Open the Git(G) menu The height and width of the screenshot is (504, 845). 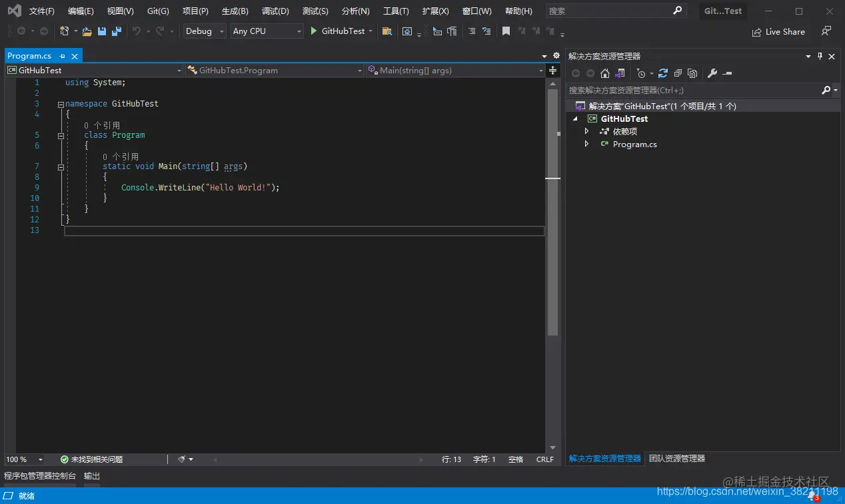click(158, 11)
